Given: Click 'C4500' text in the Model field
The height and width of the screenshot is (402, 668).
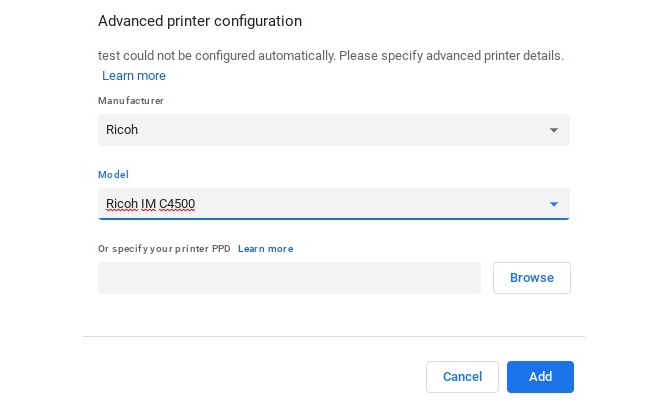Looking at the screenshot, I should tap(177, 204).
